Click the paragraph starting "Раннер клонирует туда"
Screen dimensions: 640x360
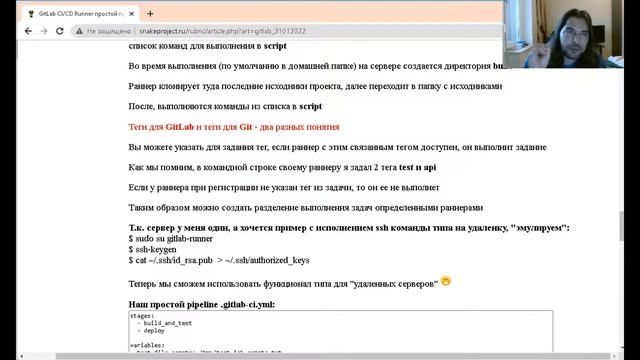(316, 86)
